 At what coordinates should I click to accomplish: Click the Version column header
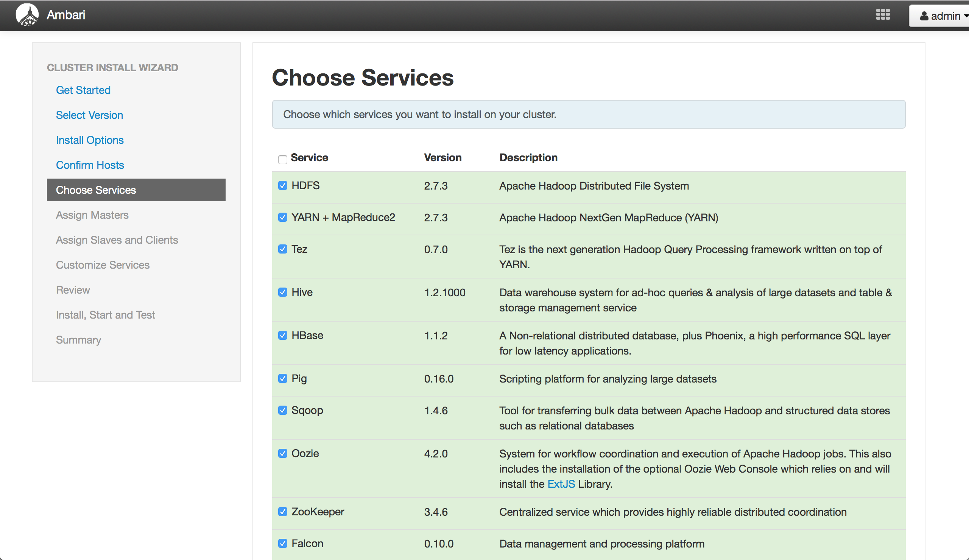[442, 157]
